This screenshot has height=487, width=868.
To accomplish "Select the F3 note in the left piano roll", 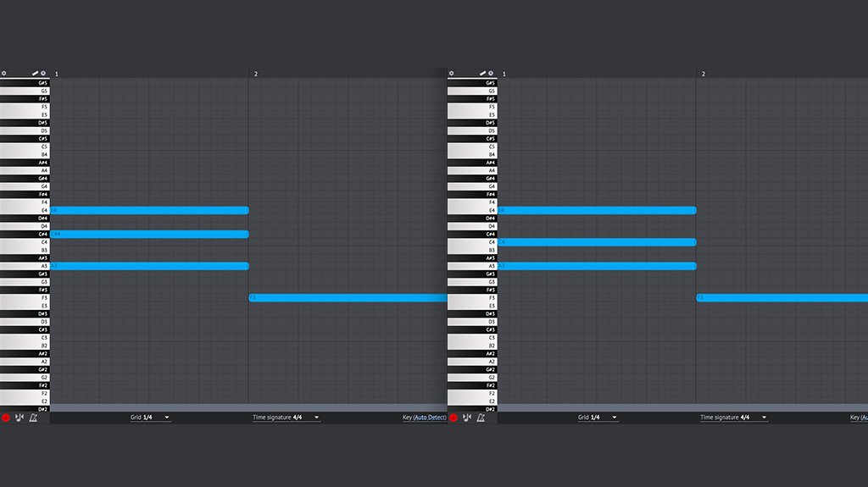I will (348, 298).
